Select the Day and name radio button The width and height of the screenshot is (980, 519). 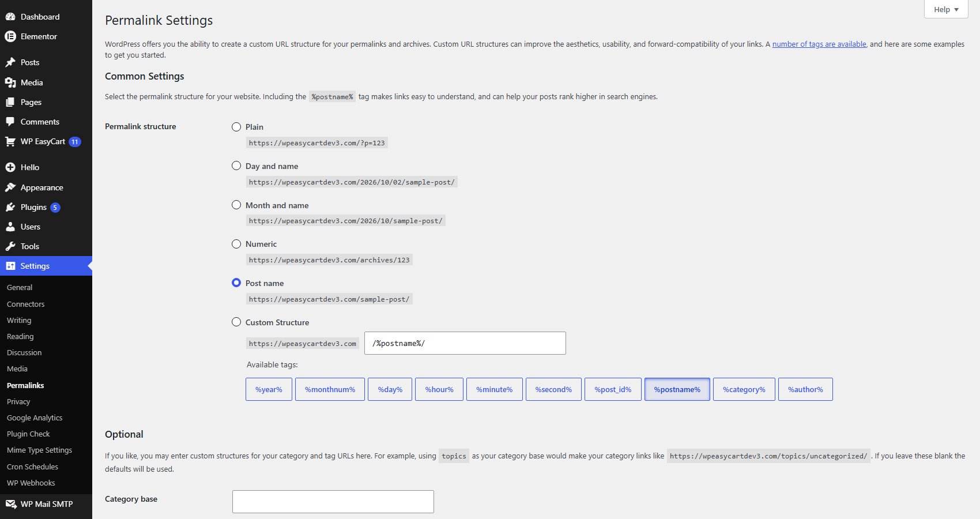click(236, 166)
